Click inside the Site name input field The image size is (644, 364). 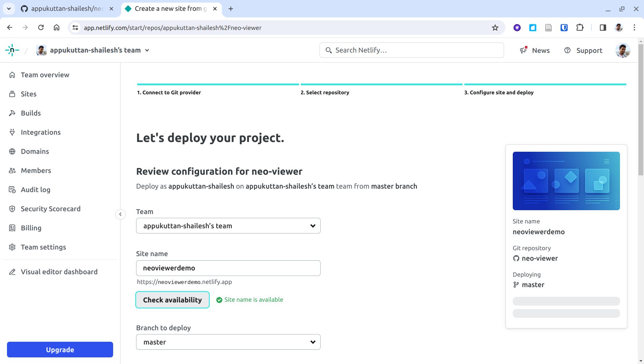228,268
